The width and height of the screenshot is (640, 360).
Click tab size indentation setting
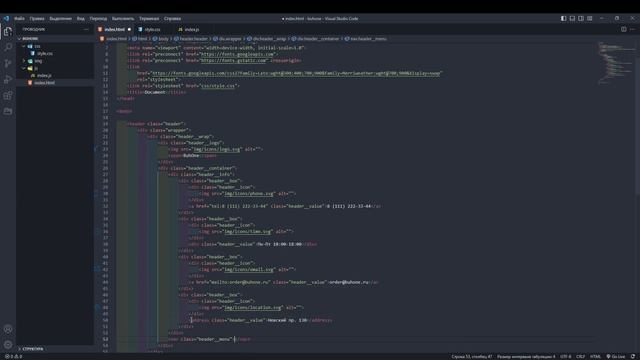pyautogui.click(x=526, y=356)
